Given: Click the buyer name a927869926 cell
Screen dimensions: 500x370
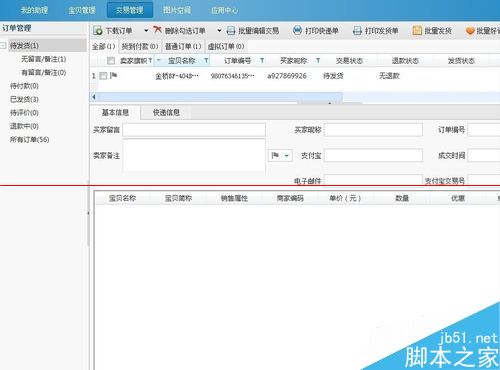Looking at the screenshot, I should pos(287,76).
